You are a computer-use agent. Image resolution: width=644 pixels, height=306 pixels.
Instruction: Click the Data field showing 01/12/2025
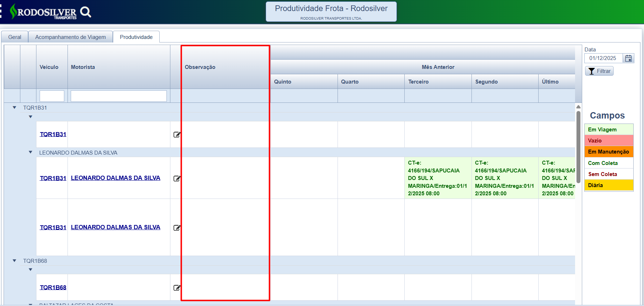[604, 58]
